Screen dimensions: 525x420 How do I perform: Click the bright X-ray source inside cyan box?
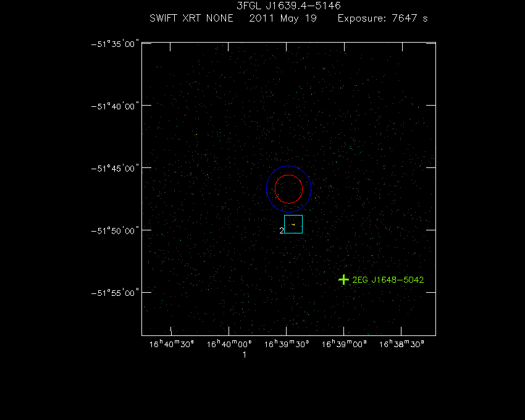tap(293, 224)
